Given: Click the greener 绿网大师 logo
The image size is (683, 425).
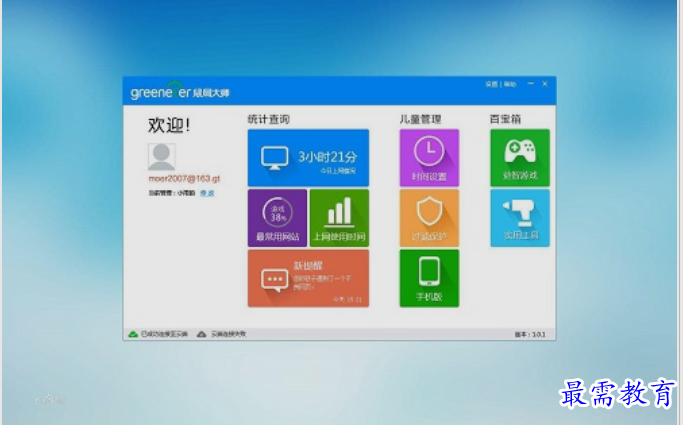Looking at the screenshot, I should click(x=179, y=90).
